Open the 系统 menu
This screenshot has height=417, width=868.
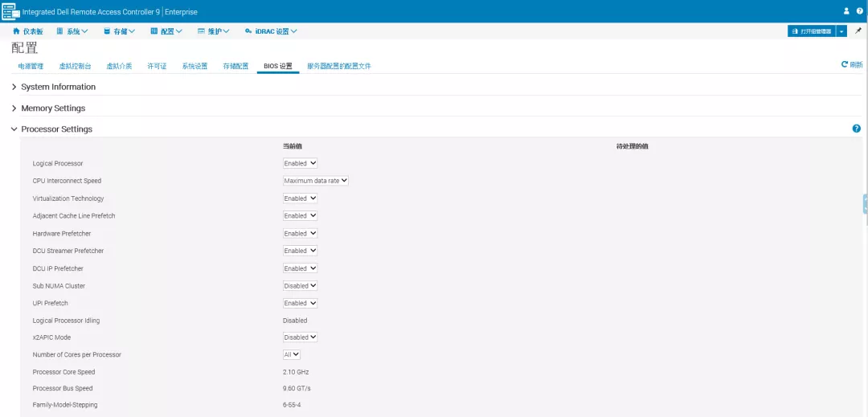(x=72, y=31)
